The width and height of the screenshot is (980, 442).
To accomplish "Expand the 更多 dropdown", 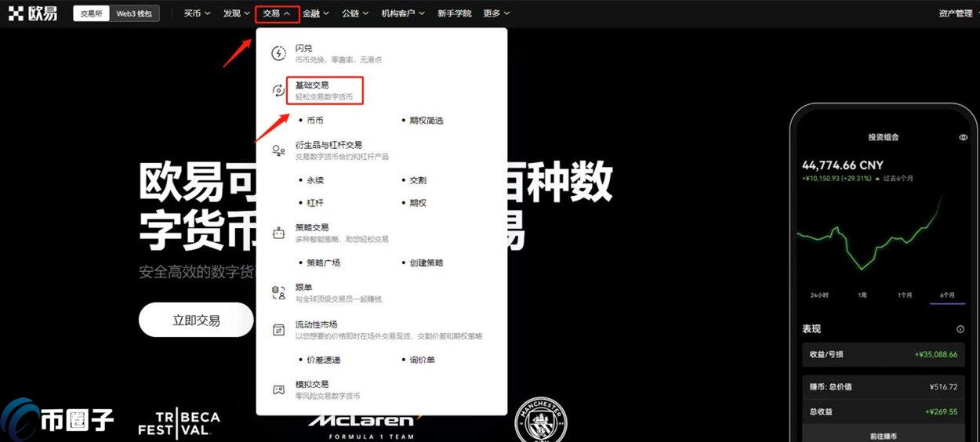I will (496, 13).
